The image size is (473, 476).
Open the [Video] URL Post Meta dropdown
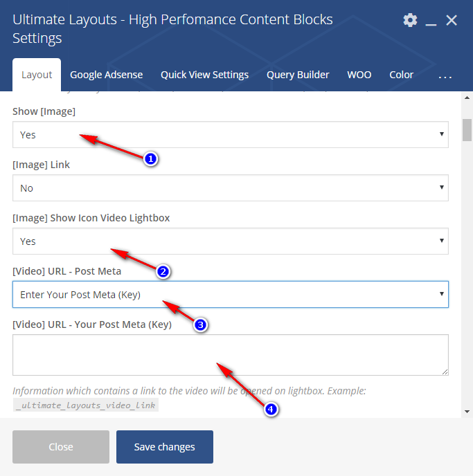pos(230,295)
